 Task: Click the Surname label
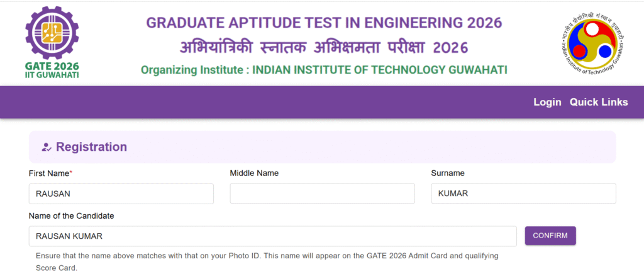(x=448, y=173)
